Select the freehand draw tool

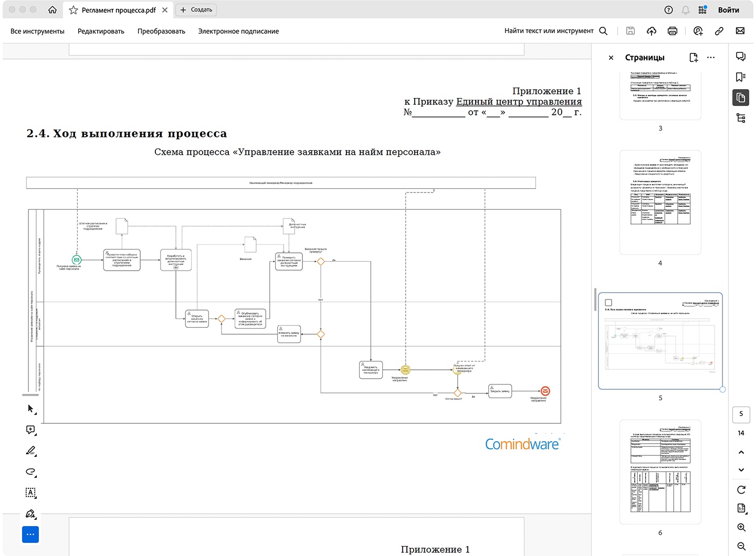point(30,472)
